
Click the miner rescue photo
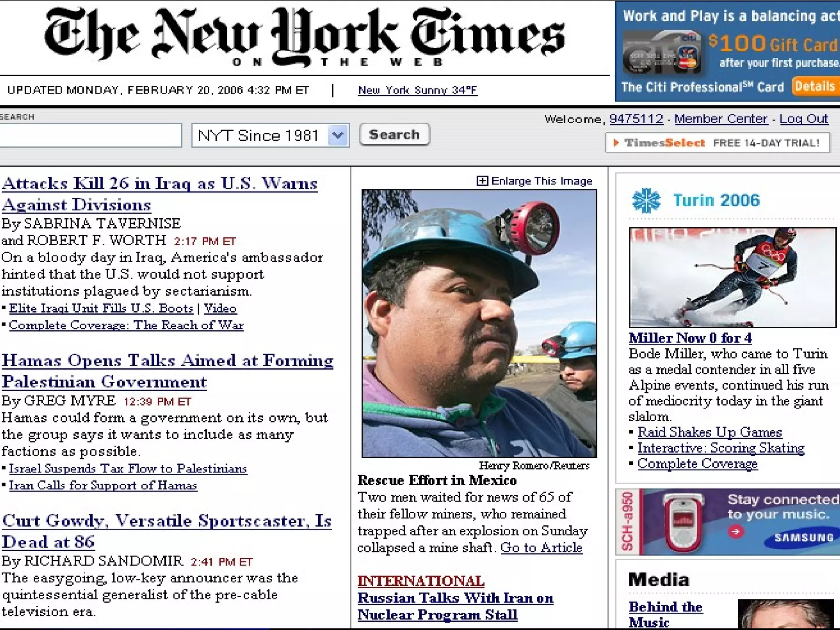479,323
